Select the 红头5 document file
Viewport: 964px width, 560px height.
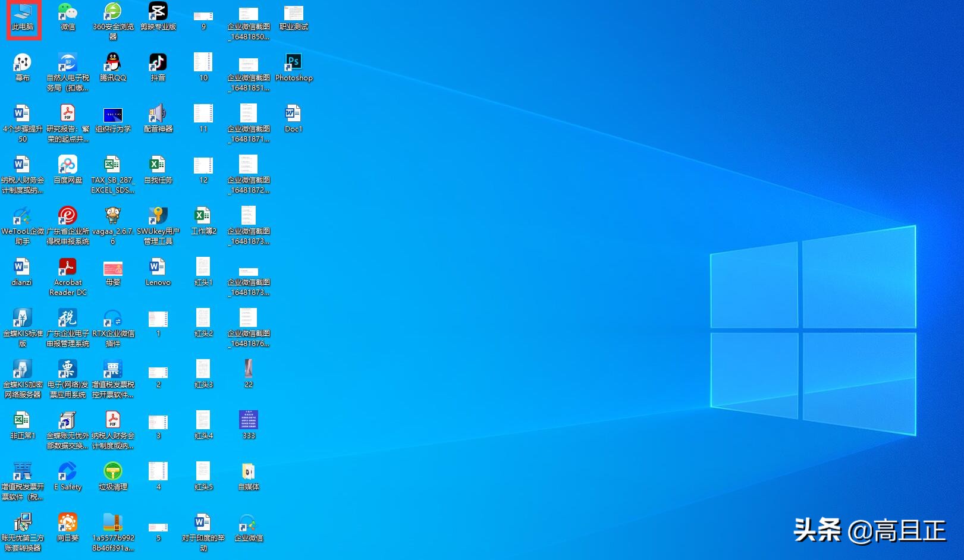[203, 476]
